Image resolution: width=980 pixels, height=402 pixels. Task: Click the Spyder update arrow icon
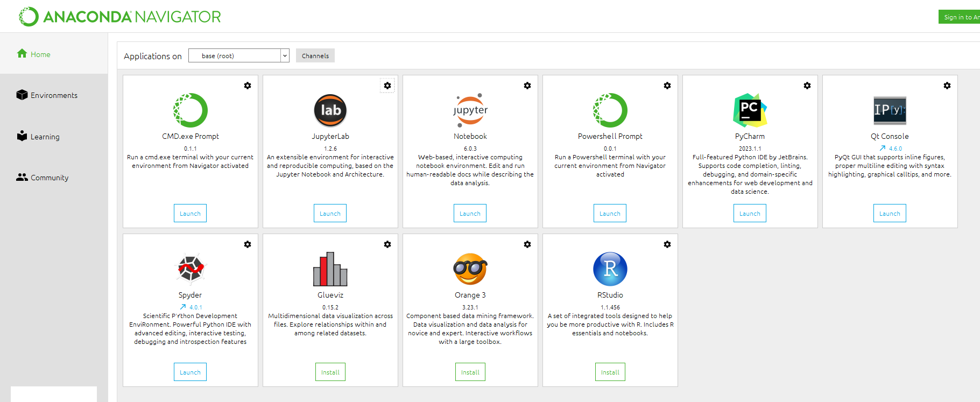[183, 307]
